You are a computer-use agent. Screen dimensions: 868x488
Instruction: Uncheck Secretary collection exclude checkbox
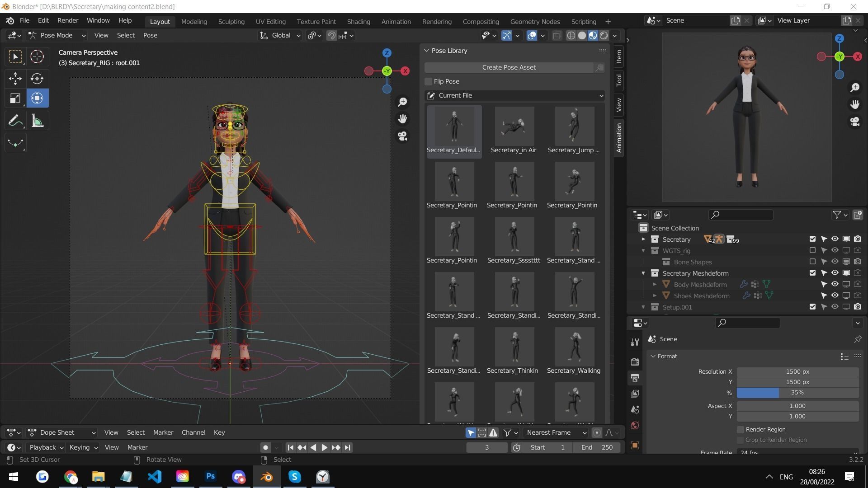tap(812, 239)
